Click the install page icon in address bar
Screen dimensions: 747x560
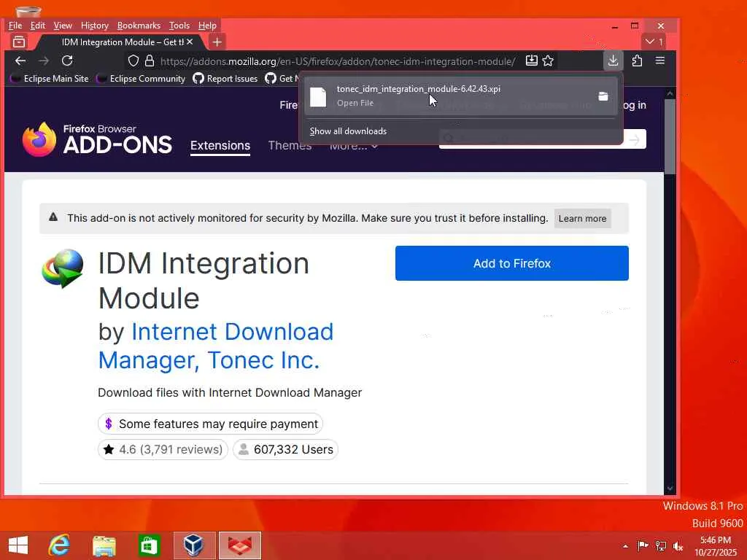tap(531, 61)
